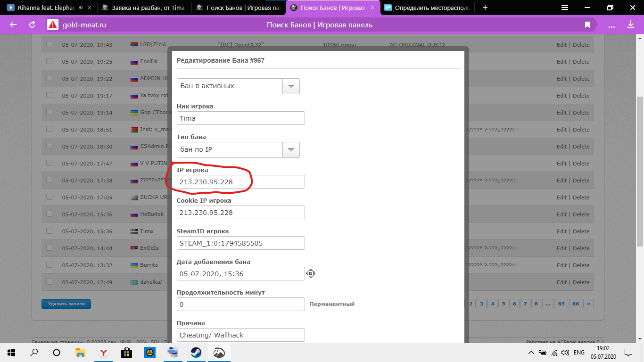Click the 'SteamID игрока' input field
Viewport: 644px width, 362px height.
coord(241,243)
